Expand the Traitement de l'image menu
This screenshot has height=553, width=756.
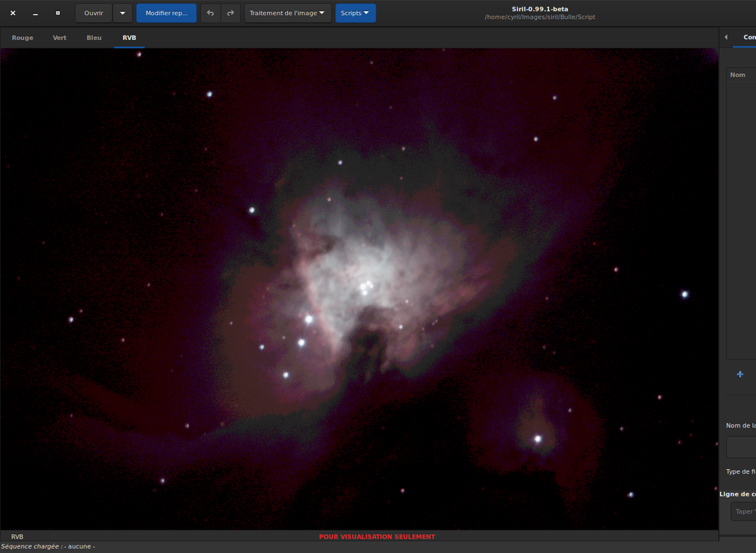pos(287,13)
